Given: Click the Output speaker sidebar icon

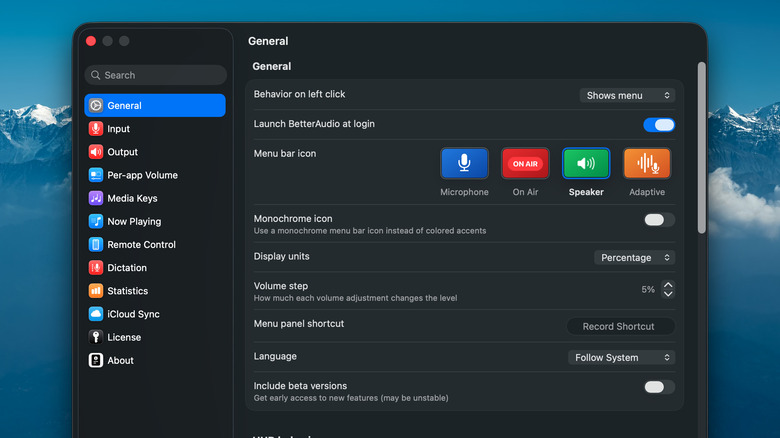Looking at the screenshot, I should [x=96, y=152].
